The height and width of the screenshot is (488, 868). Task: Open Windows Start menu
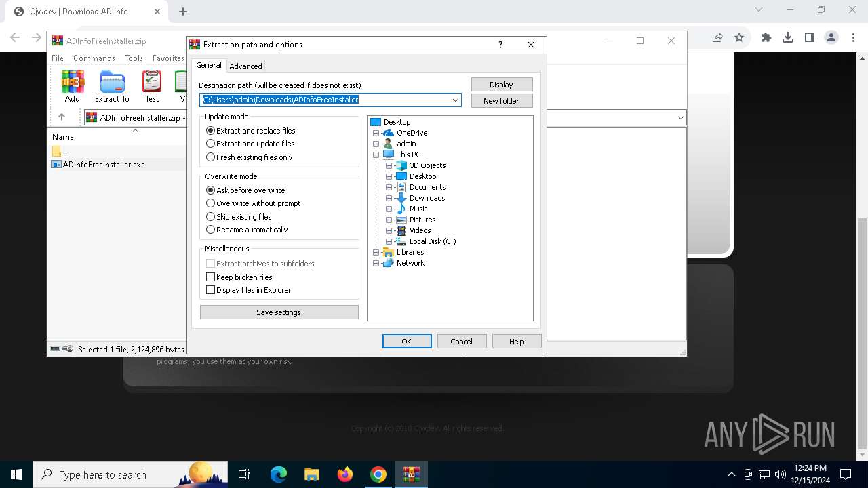click(16, 474)
